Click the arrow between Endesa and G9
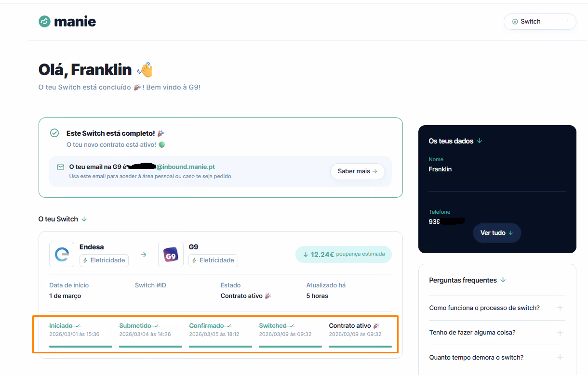The height and width of the screenshot is (375, 588). click(144, 255)
